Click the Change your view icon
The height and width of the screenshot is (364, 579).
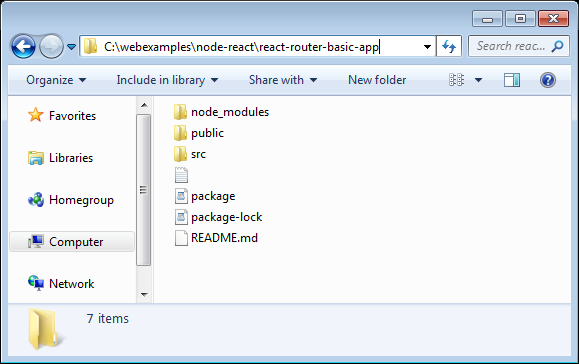(x=456, y=80)
